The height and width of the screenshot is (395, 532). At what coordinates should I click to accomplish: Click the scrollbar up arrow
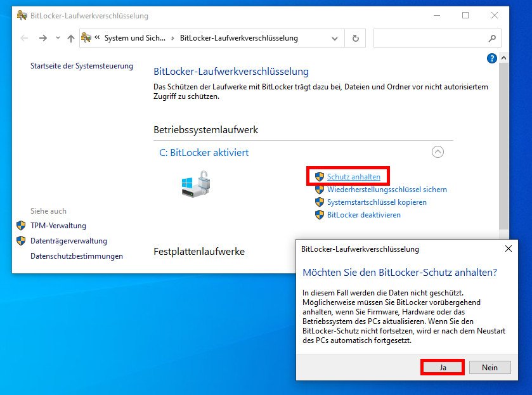pos(504,58)
